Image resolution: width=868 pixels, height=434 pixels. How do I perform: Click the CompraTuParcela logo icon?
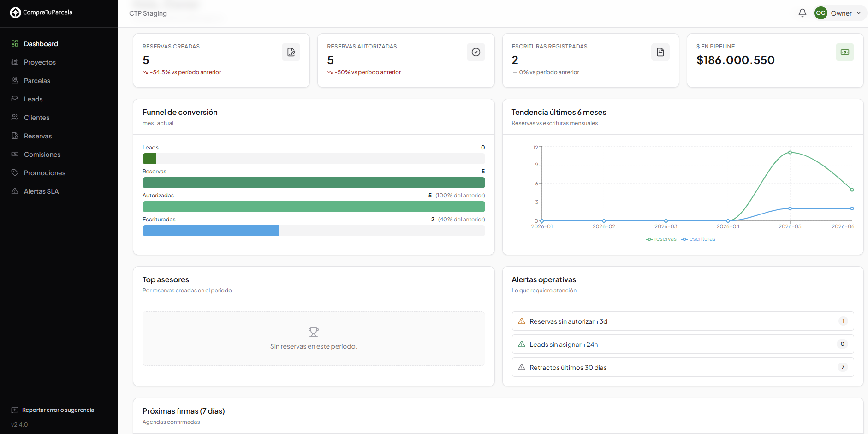pos(15,12)
